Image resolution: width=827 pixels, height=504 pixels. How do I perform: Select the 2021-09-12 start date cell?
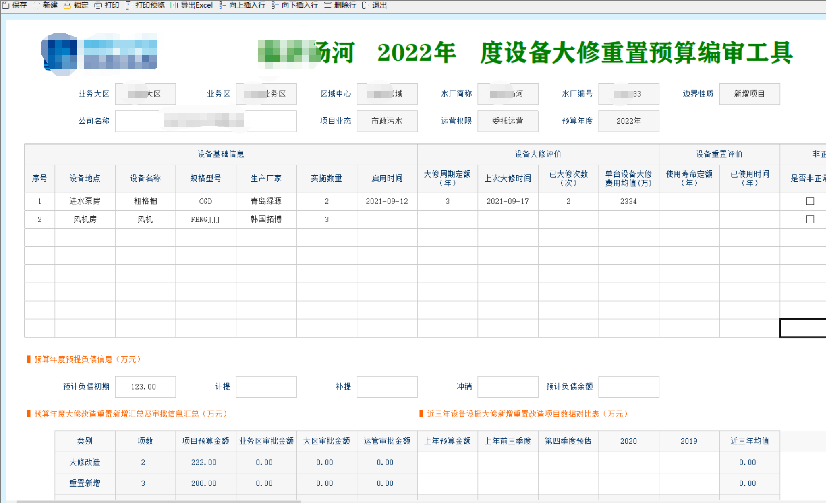click(387, 201)
